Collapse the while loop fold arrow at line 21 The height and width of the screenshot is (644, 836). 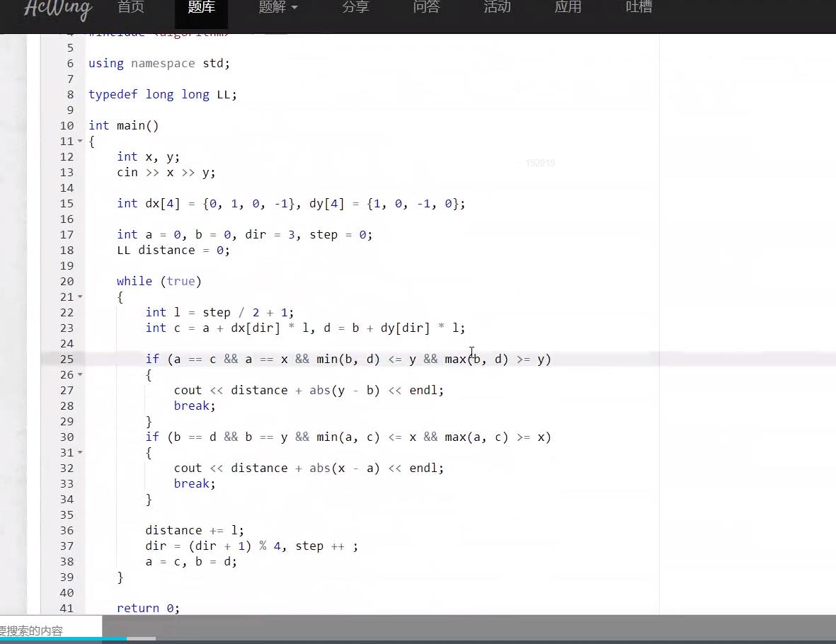[x=80, y=297]
